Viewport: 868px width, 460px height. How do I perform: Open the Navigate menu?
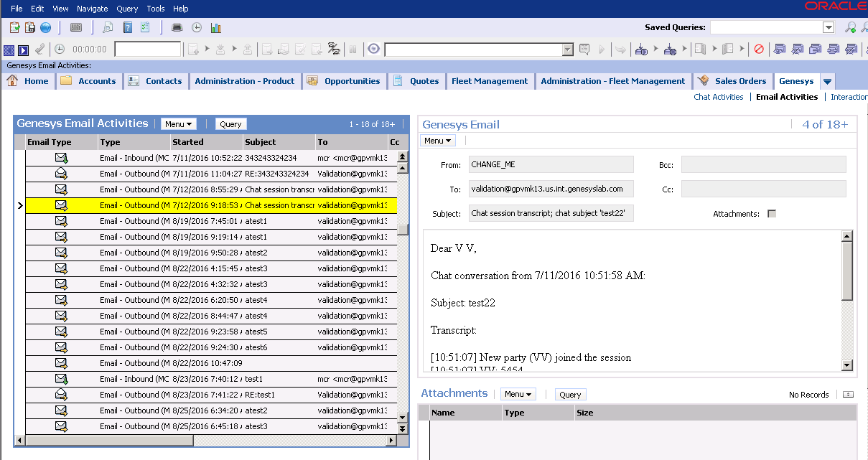92,8
